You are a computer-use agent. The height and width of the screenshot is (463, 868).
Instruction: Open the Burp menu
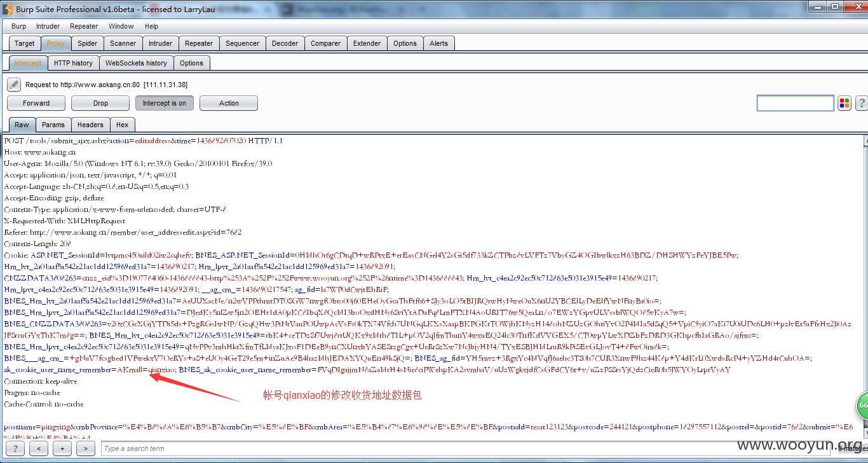tap(18, 26)
